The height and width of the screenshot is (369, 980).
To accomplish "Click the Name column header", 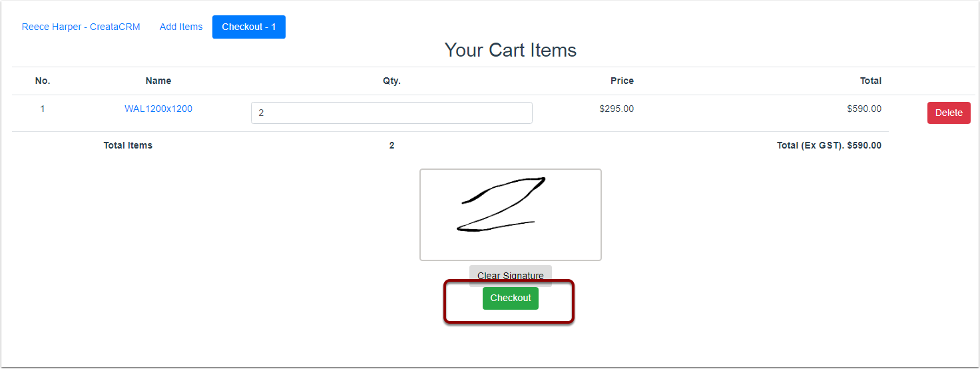I will (x=158, y=81).
